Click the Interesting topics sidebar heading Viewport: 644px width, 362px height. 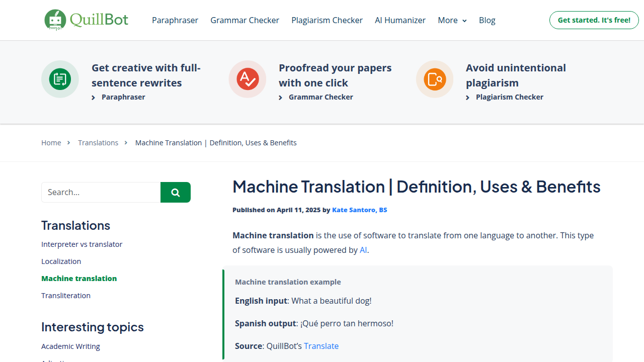[x=93, y=327]
